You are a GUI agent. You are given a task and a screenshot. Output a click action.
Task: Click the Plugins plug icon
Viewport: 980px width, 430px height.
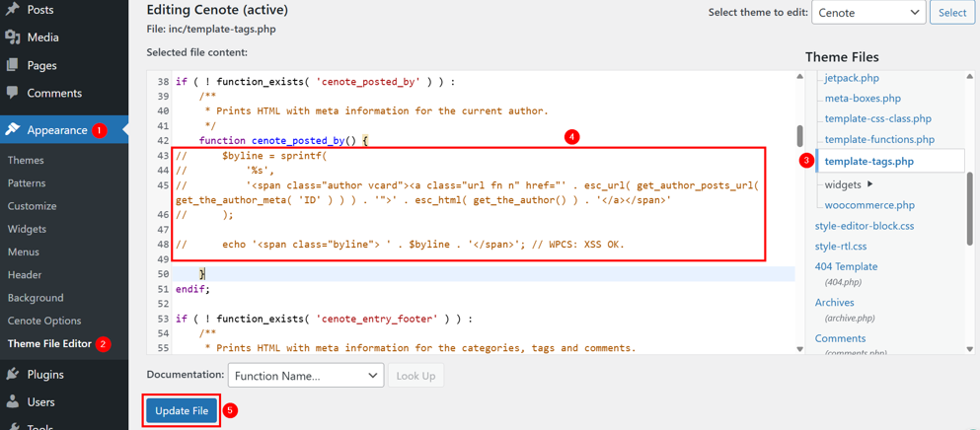pos(13,375)
